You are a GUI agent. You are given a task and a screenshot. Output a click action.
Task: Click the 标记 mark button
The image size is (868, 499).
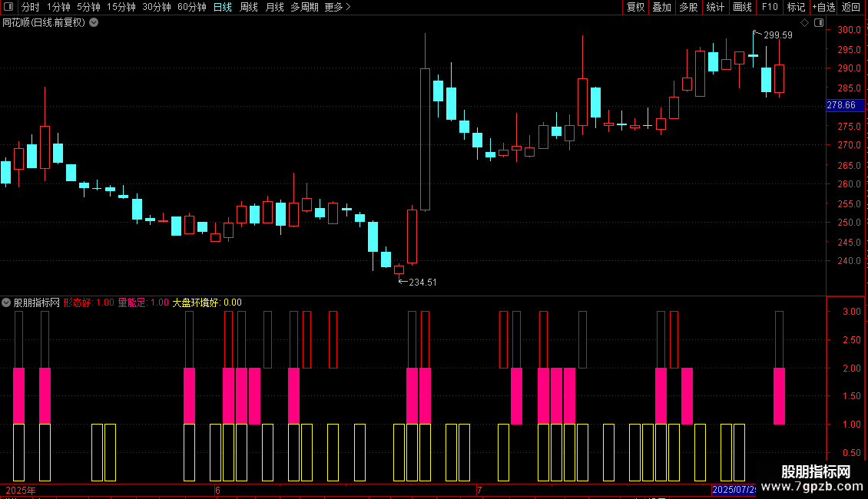pos(796,7)
